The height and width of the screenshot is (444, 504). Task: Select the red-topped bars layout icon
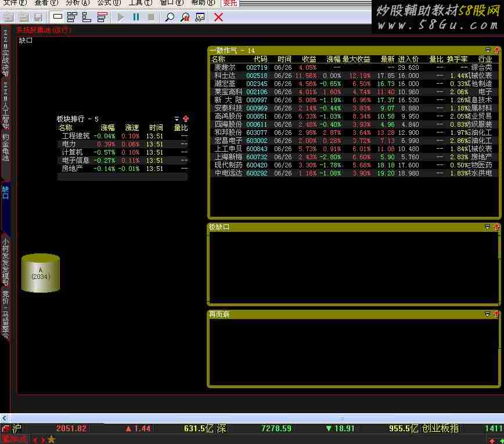102,17
